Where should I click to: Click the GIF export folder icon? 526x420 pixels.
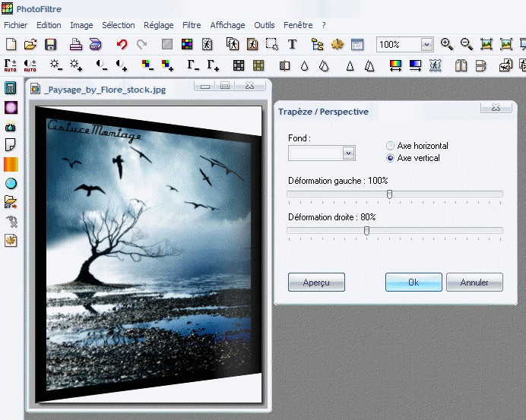coord(11,202)
